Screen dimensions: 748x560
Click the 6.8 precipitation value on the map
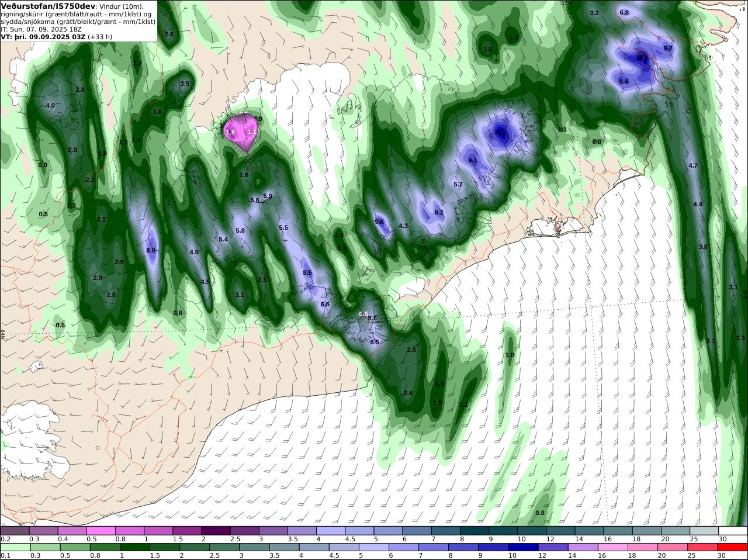[x=624, y=12]
